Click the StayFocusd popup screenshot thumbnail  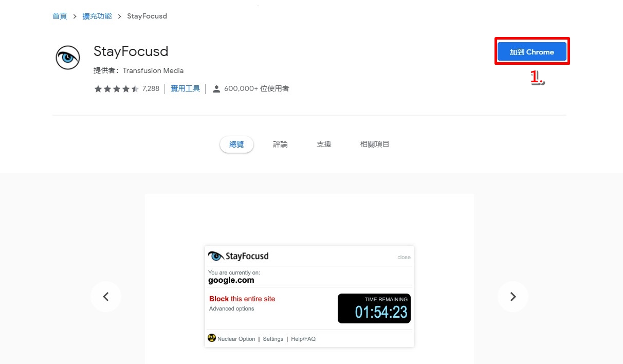coord(309,297)
